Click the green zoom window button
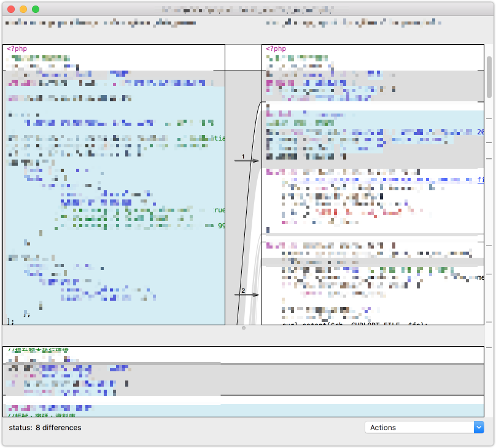The height and width of the screenshot is (448, 496). 36,9
